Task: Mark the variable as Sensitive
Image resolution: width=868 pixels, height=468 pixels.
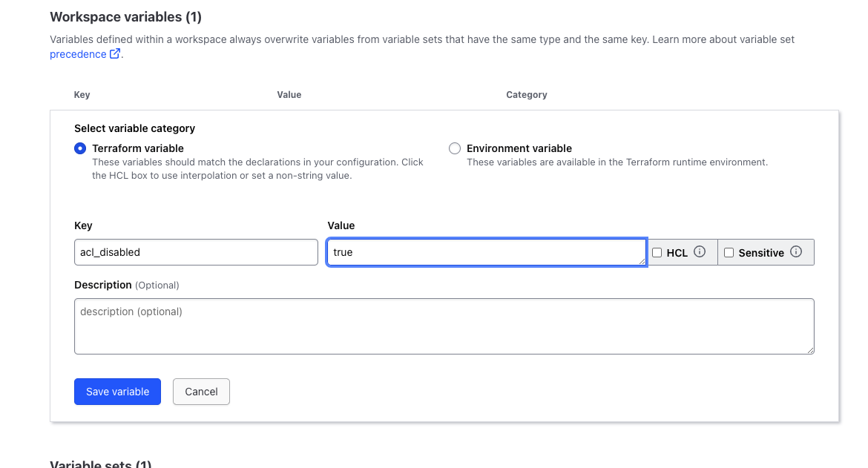Action: click(x=729, y=253)
